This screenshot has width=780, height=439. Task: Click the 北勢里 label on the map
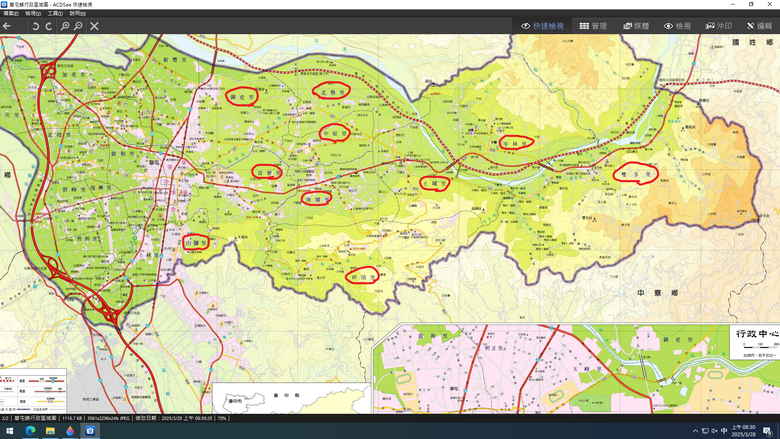point(332,92)
